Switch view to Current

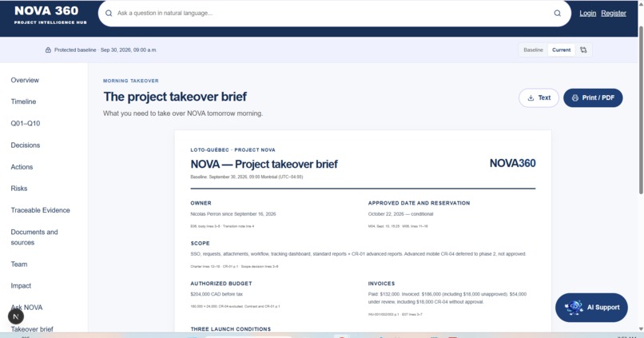tap(561, 50)
